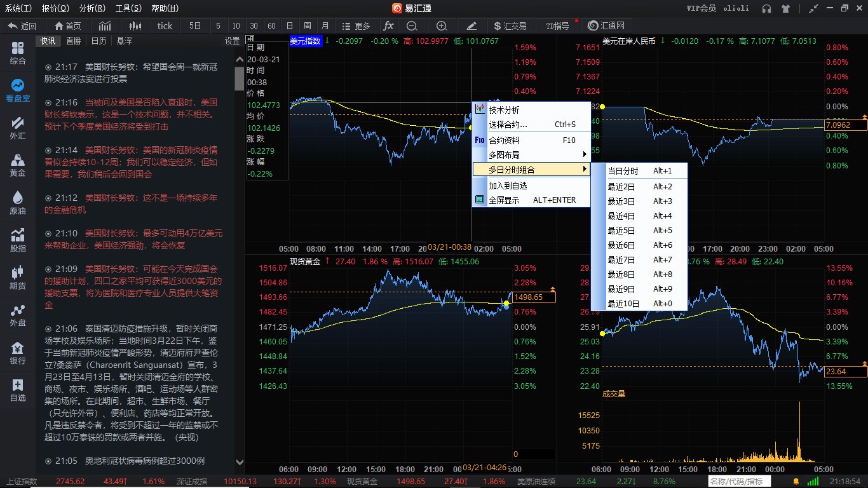Screen dimensions: 868x488
Task: Select the tick chart period
Action: click(x=165, y=26)
